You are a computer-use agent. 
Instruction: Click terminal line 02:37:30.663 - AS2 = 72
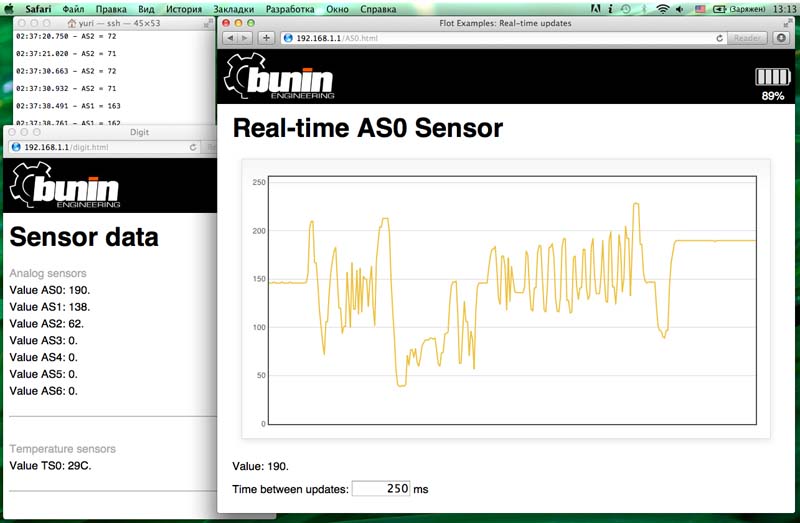point(66,71)
